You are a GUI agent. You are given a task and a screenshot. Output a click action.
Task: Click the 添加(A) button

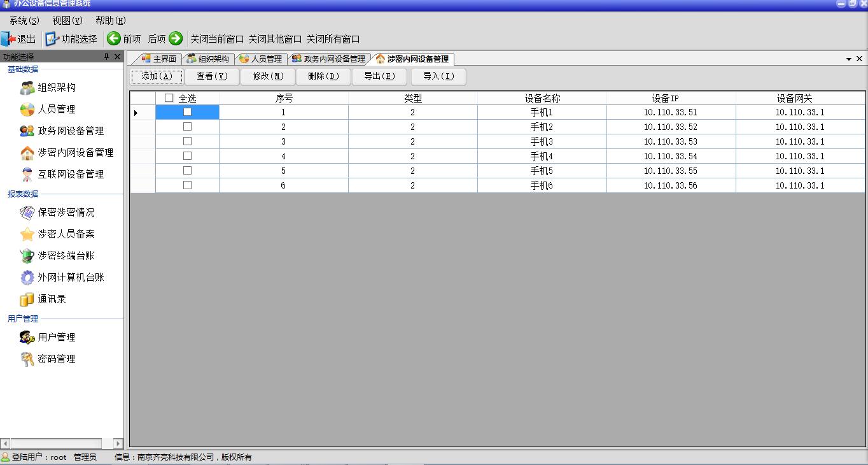coord(157,76)
